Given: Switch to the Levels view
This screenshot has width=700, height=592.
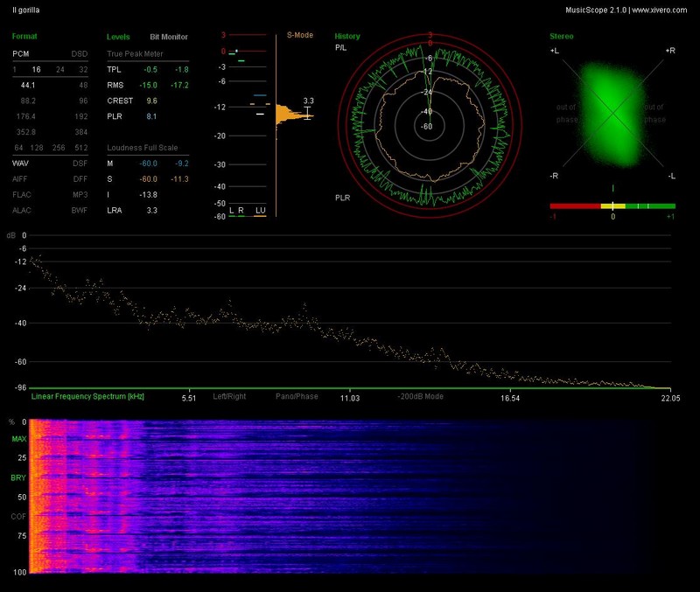Looking at the screenshot, I should tap(118, 37).
